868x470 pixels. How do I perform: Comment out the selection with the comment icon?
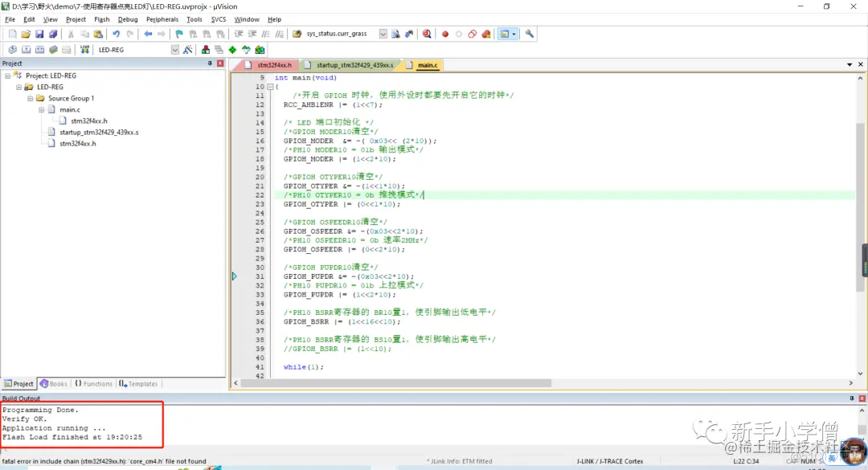click(266, 34)
